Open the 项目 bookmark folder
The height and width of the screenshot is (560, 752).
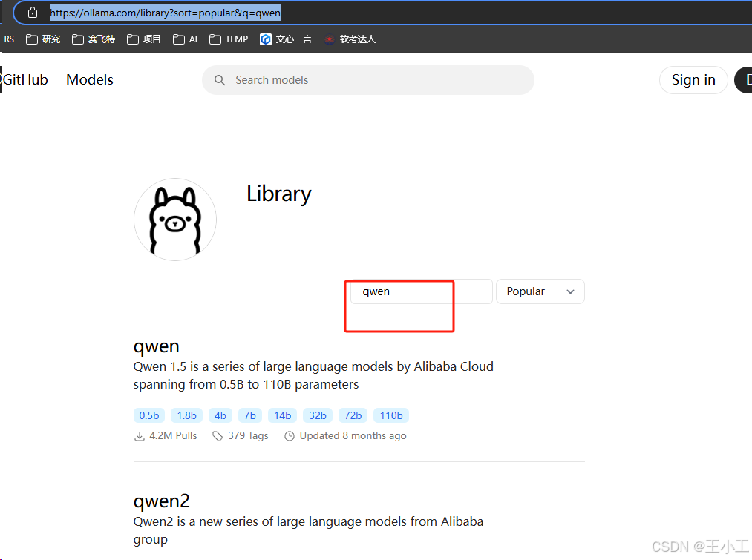click(144, 39)
